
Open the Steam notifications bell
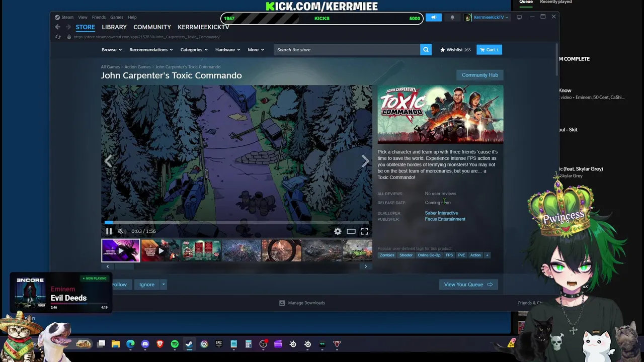(452, 18)
